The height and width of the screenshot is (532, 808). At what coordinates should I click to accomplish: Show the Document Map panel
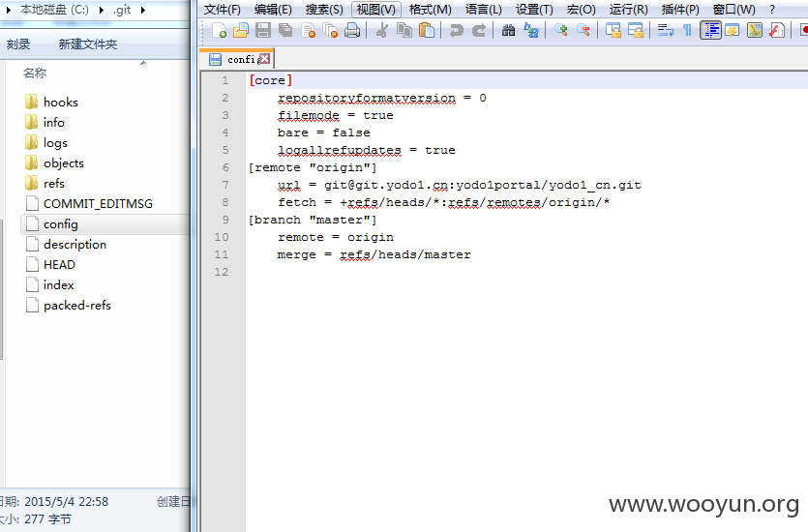(755, 30)
